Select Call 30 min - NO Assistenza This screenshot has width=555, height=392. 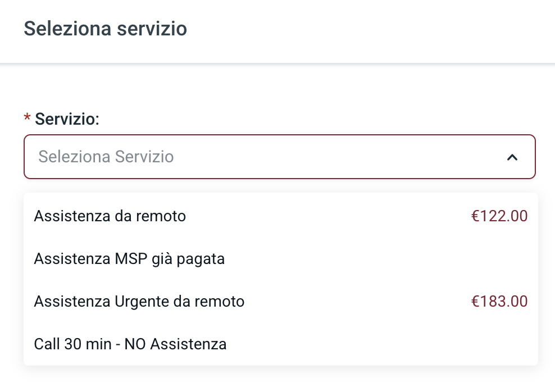pyautogui.click(x=130, y=344)
